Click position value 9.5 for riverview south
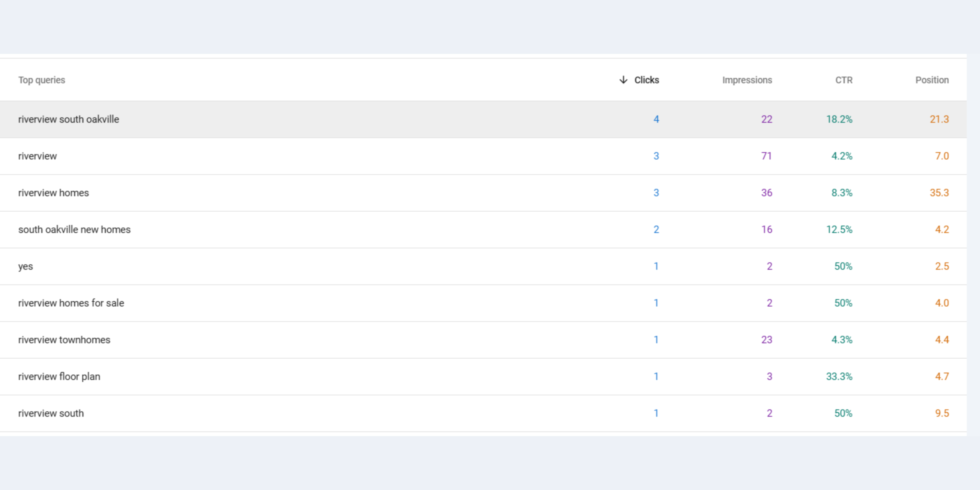 click(942, 413)
